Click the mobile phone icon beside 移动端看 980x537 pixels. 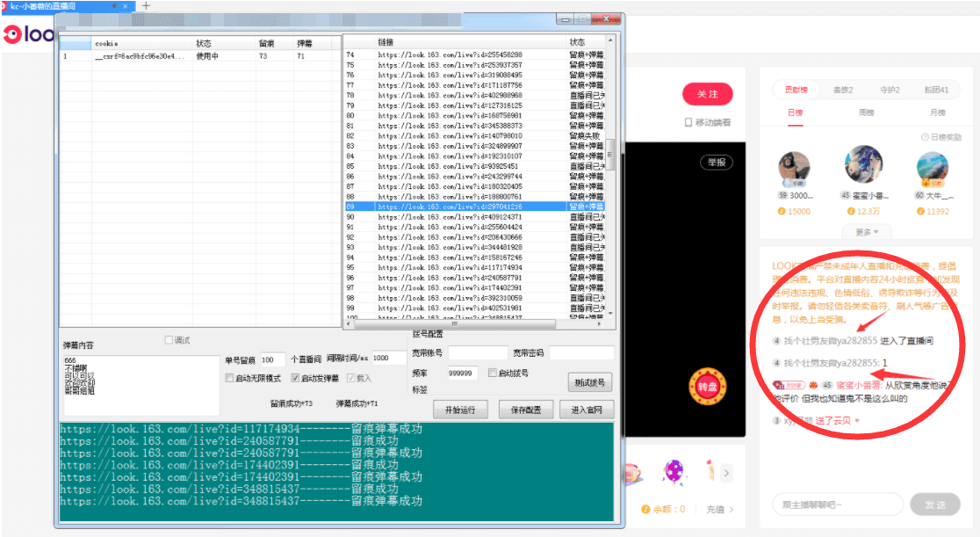point(688,123)
